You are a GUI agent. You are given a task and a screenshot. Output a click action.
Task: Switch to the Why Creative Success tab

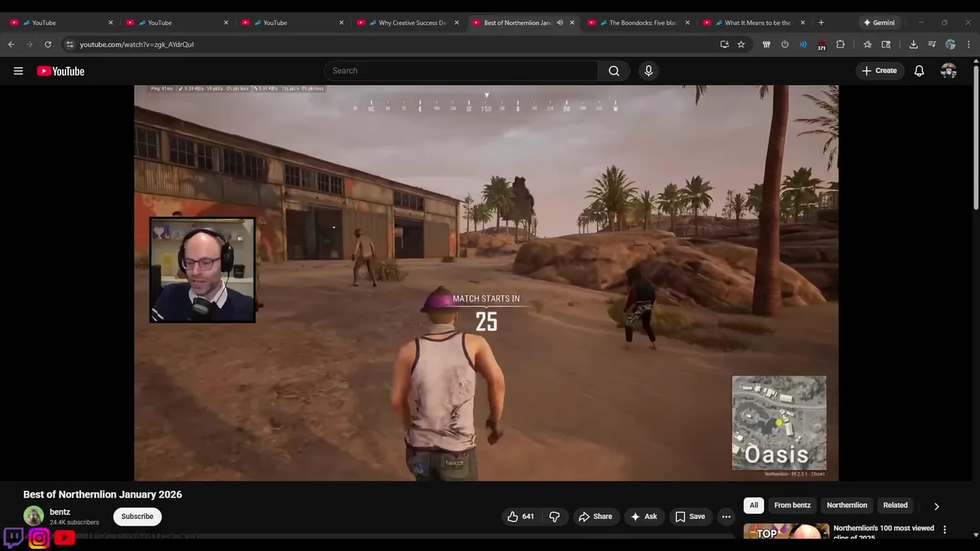[x=408, y=22]
